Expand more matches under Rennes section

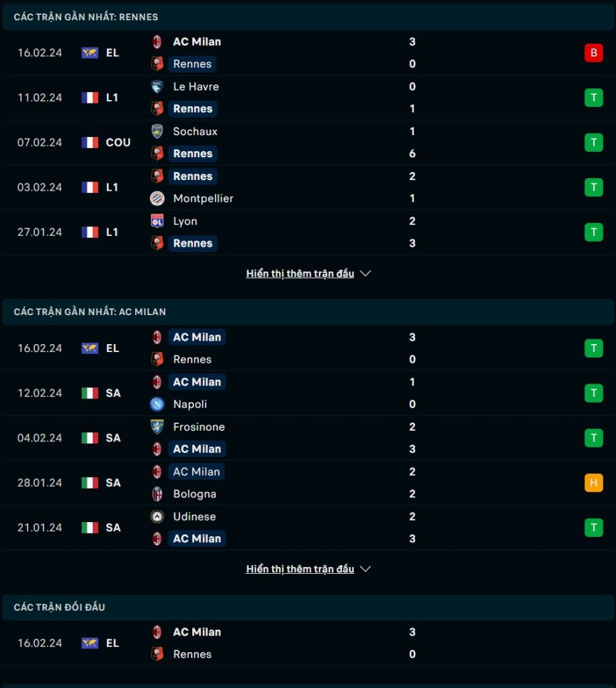point(300,274)
